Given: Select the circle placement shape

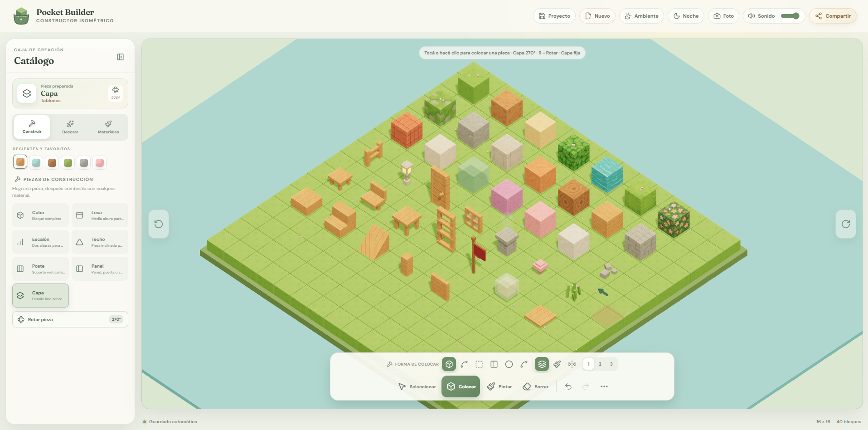Looking at the screenshot, I should [509, 364].
